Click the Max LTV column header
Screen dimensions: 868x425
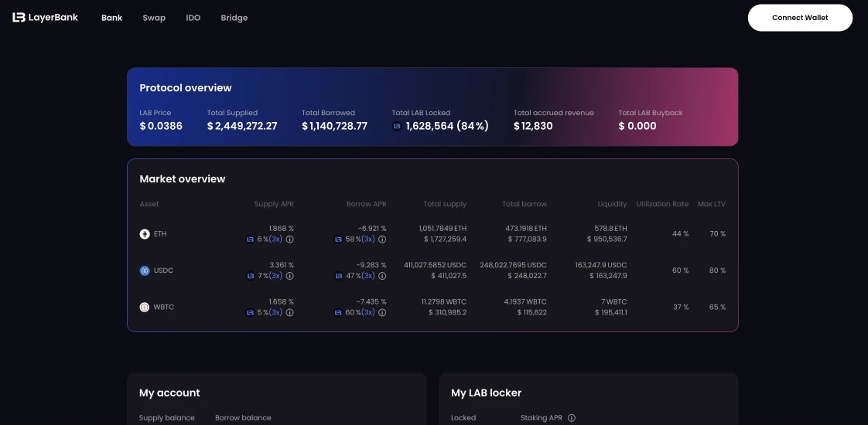tap(711, 204)
